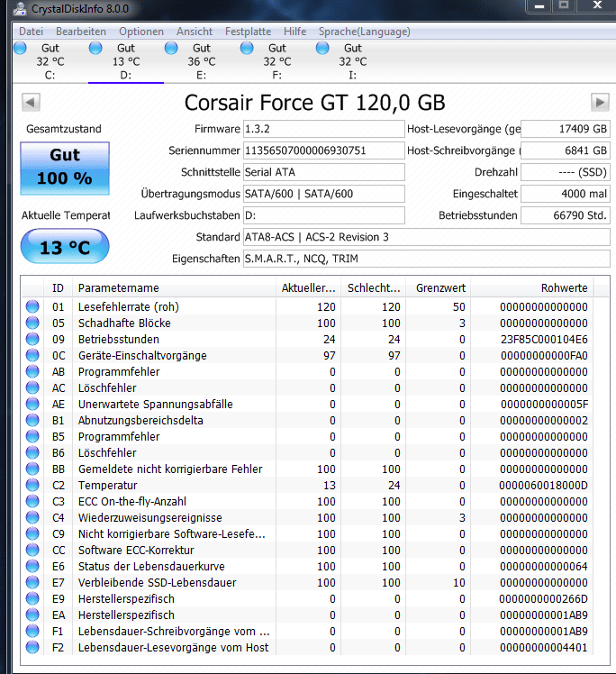Click status orb of ECC On-the-fly-Anzahl row
Image resolution: width=616 pixels, height=674 pixels.
click(x=32, y=501)
